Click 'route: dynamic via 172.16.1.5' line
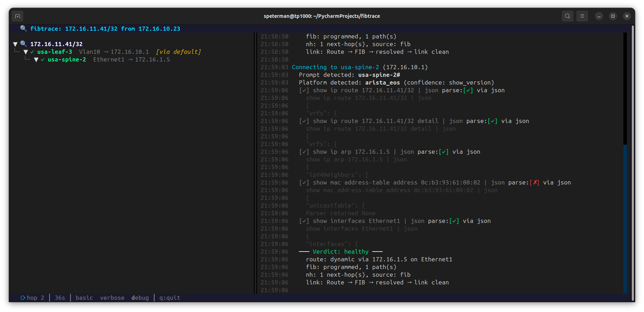 379,259
